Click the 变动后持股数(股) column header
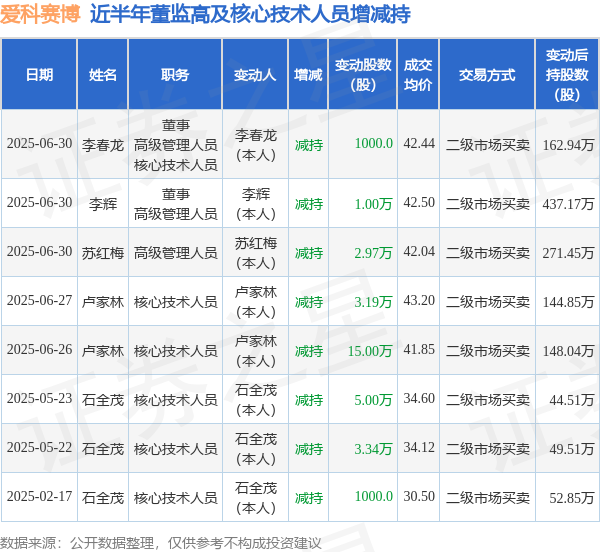 tap(567, 75)
